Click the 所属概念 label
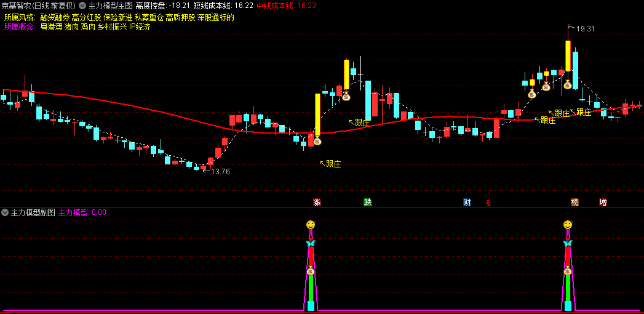The height and width of the screenshot is (314, 644). [20, 27]
